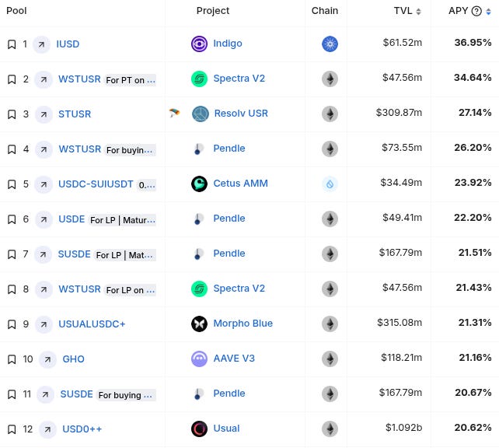
Task: Open the USD0++ pool link
Action: (82, 429)
